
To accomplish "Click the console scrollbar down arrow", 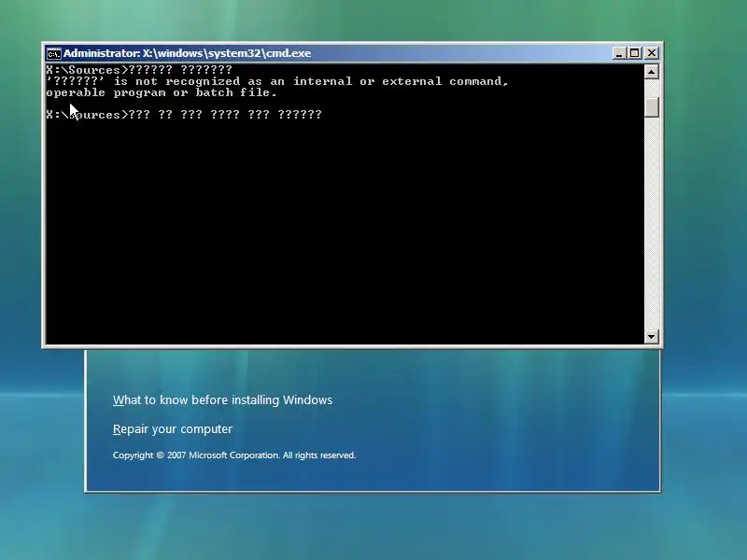I will click(651, 337).
